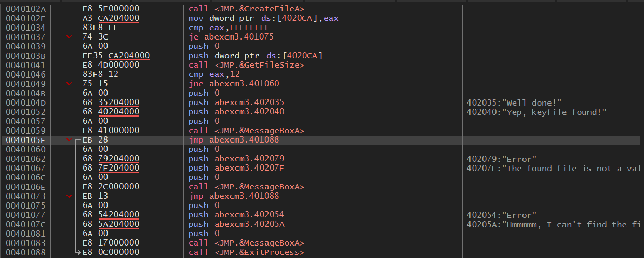Click the cmp eax,FFFFFFFF instruction
The image size is (644, 258).
[229, 28]
